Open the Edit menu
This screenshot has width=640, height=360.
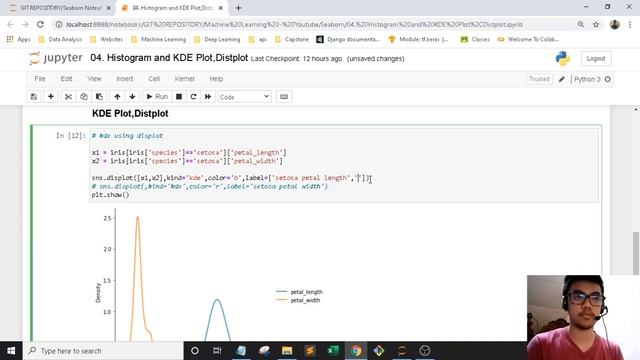[x=66, y=79]
